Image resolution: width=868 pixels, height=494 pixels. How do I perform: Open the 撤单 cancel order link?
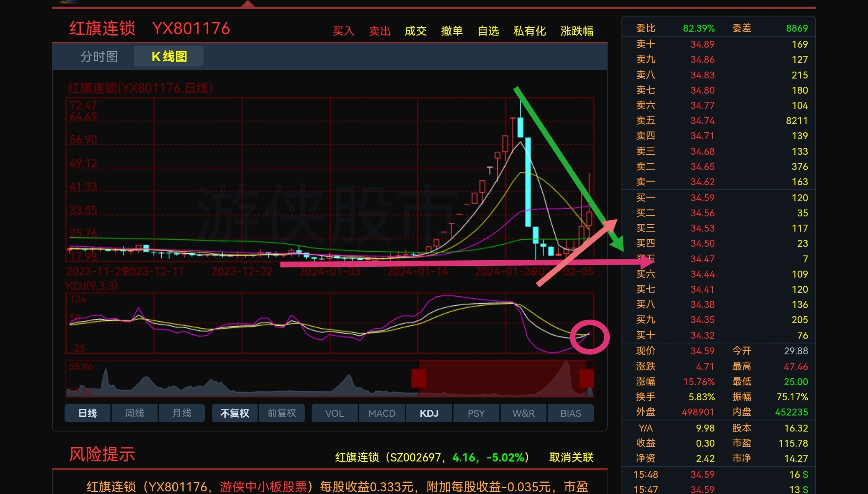tap(452, 31)
